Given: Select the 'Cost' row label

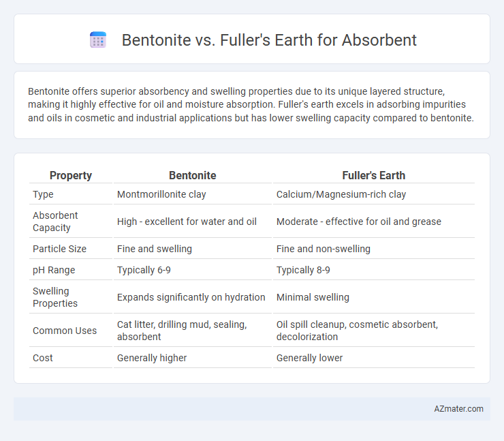Looking at the screenshot, I should point(43,358).
